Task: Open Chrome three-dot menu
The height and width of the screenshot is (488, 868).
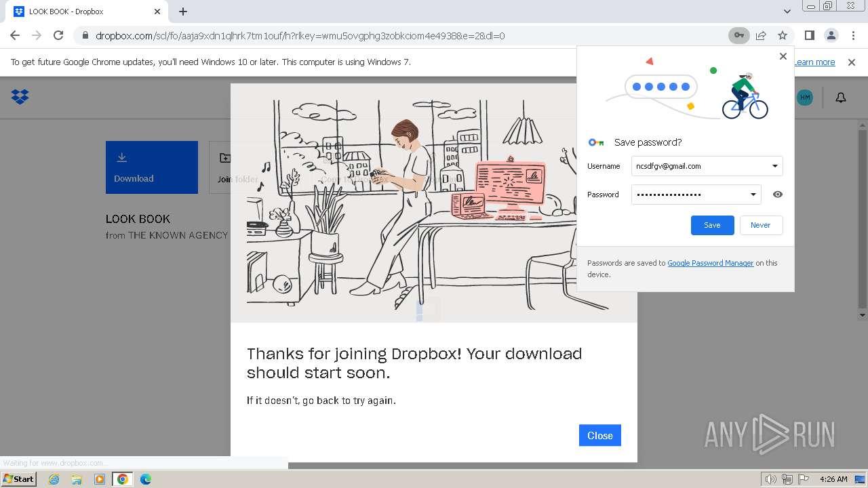Action: pos(852,35)
